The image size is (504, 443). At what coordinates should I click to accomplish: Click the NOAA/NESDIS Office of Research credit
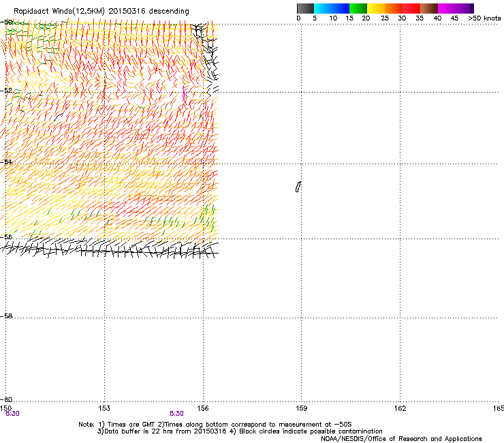[401, 439]
